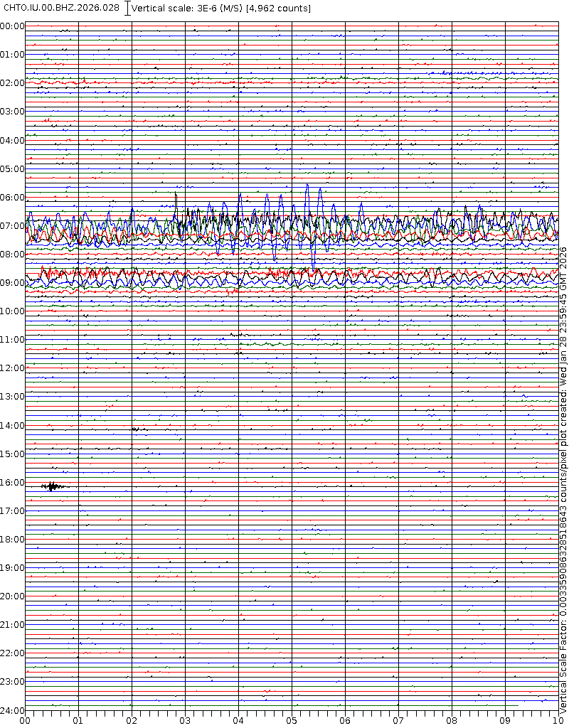Click the 07:00 hour label on left axis
Image resolution: width=569 pixels, height=728 pixels.
(12, 226)
